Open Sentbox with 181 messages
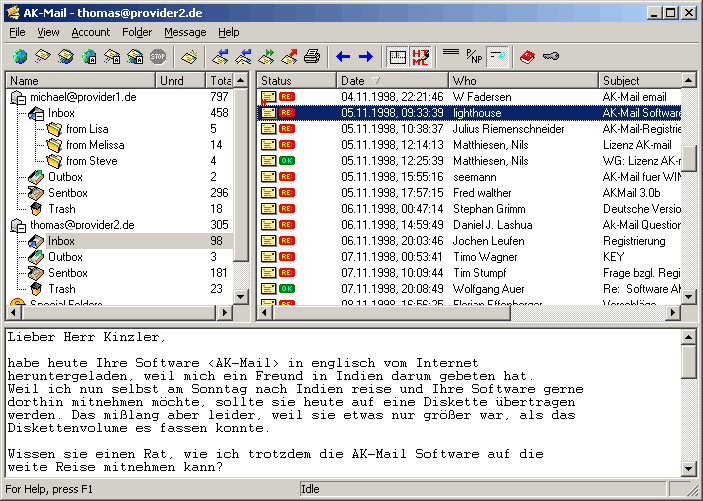This screenshot has height=501, width=703. pos(68,273)
